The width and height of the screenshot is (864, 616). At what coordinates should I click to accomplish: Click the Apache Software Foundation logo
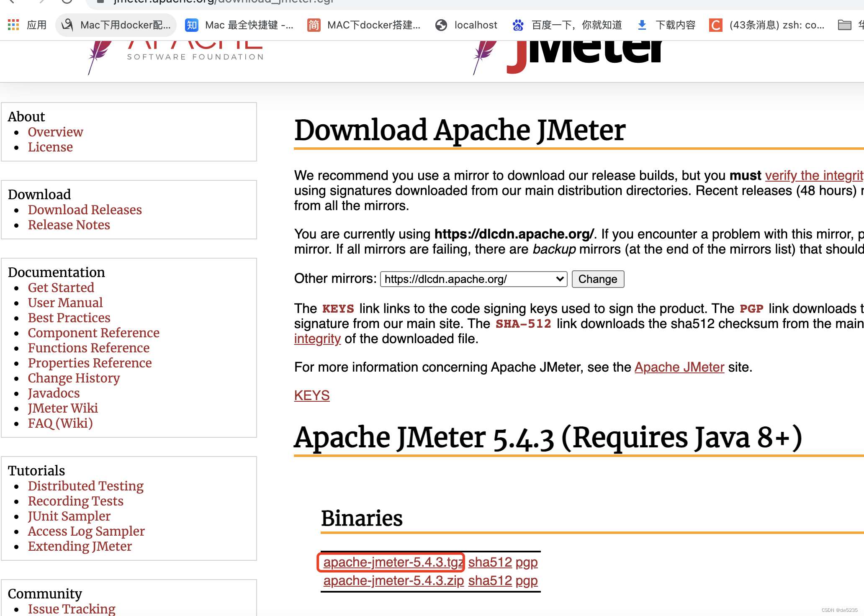pyautogui.click(x=176, y=58)
